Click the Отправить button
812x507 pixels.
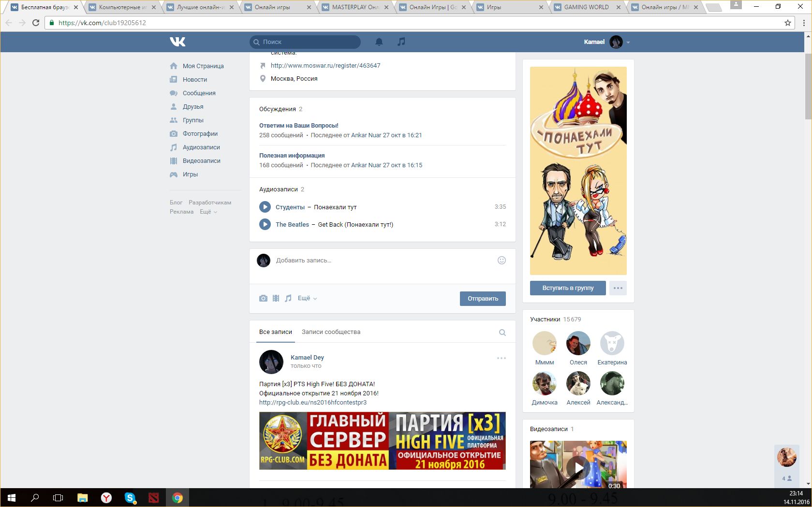(x=483, y=299)
